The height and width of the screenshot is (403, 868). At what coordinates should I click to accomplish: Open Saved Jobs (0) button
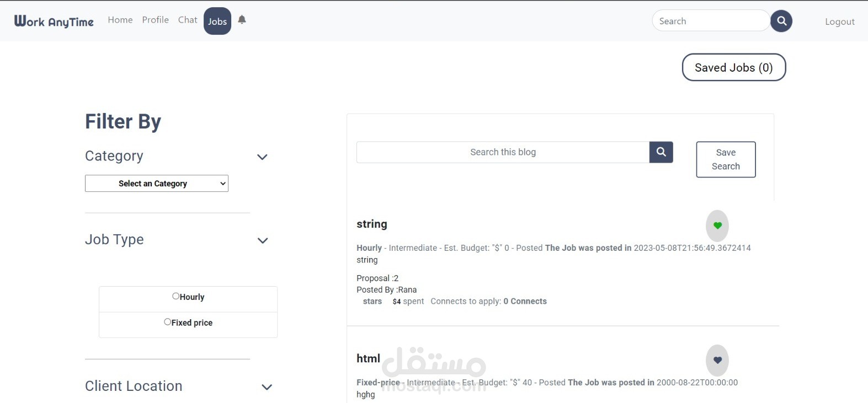734,67
